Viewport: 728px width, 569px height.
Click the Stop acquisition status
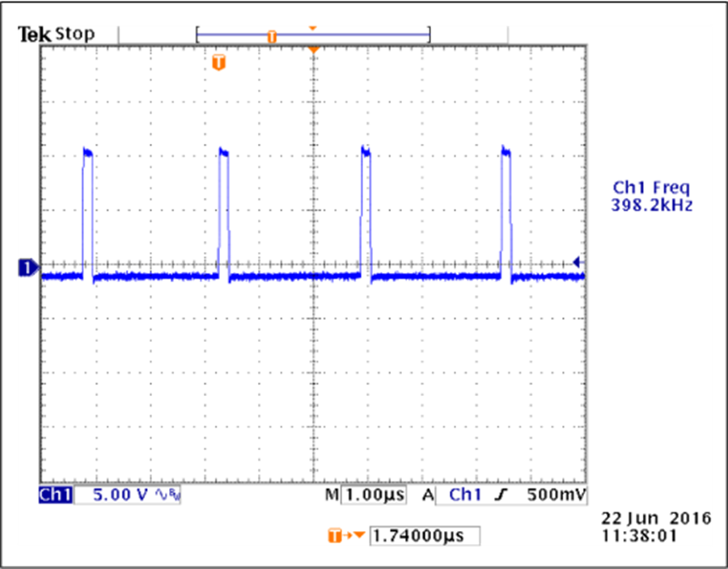[x=75, y=34]
